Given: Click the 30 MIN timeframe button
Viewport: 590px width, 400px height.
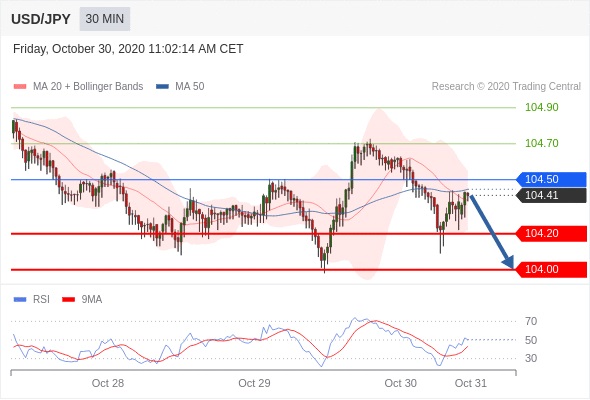Looking at the screenshot, I should tap(105, 19).
